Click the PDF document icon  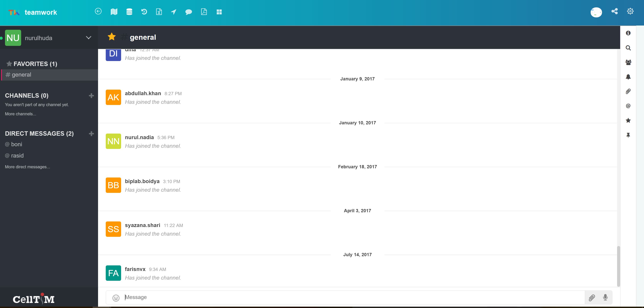click(x=204, y=12)
